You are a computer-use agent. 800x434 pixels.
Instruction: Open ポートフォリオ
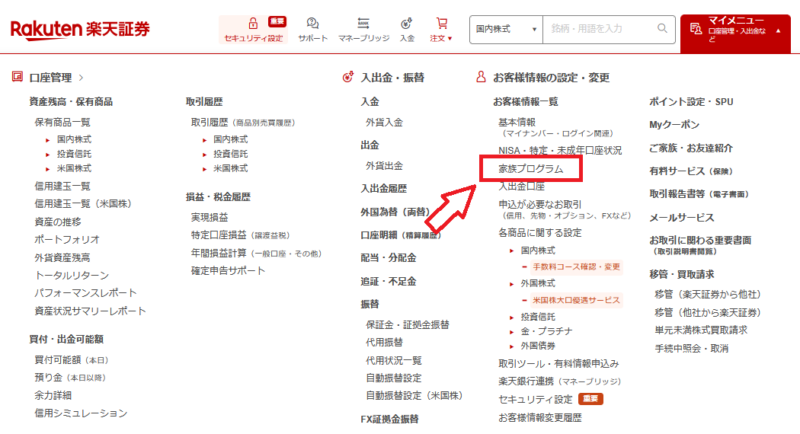point(67,239)
